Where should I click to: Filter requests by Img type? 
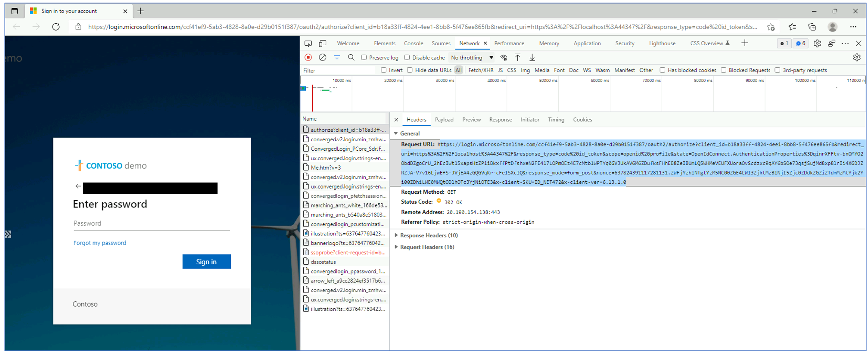pos(525,70)
